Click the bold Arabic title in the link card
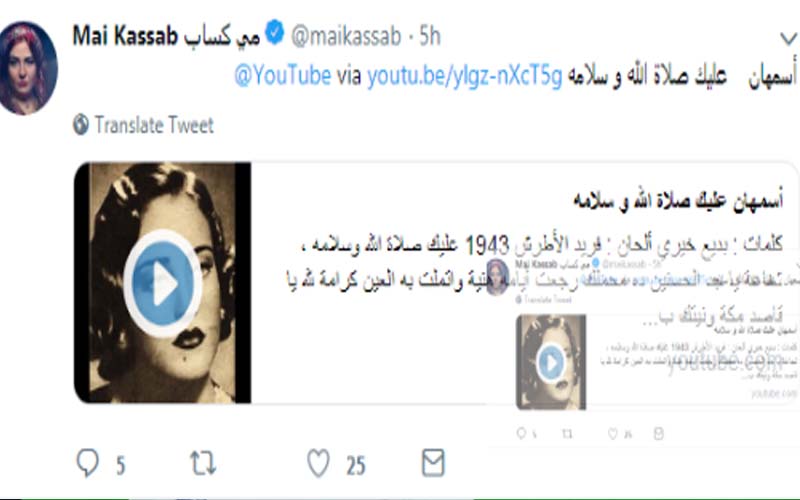 click(678, 201)
